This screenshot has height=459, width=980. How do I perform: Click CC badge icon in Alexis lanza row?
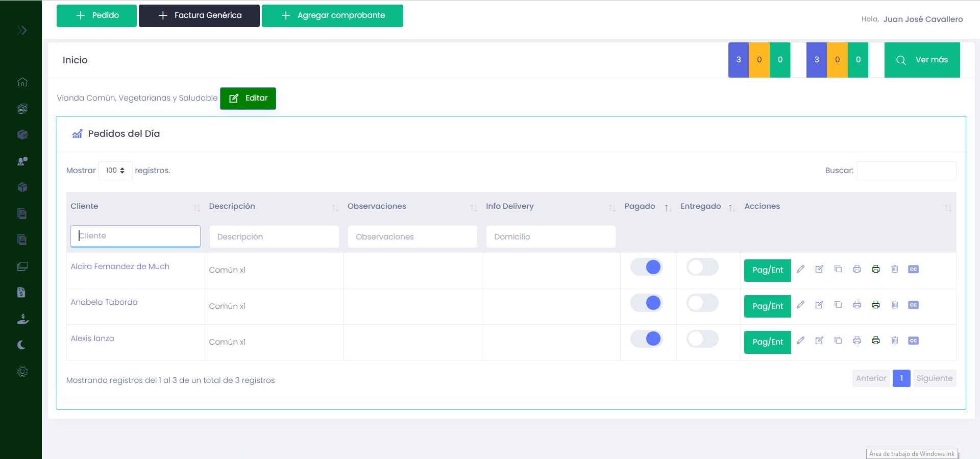[914, 341]
